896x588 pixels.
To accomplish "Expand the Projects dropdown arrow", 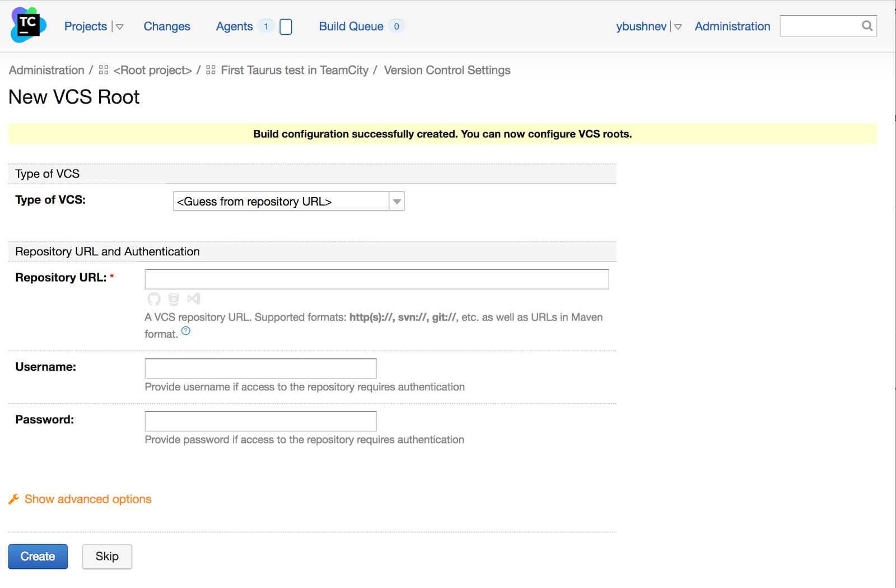I will coord(119,27).
